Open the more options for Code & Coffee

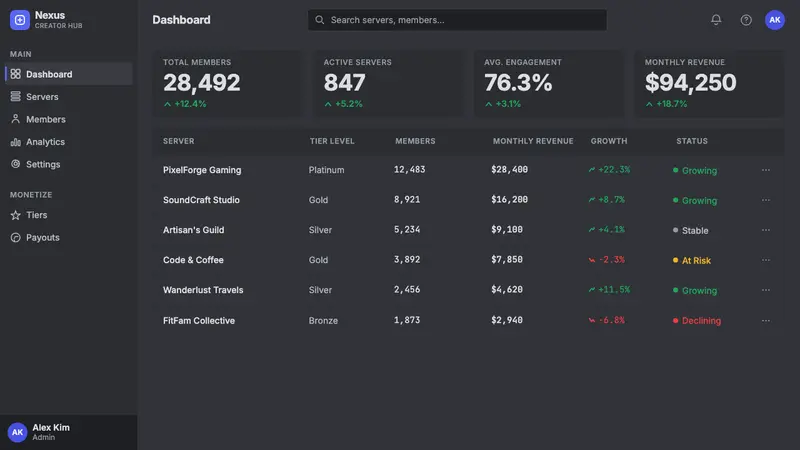tap(766, 260)
